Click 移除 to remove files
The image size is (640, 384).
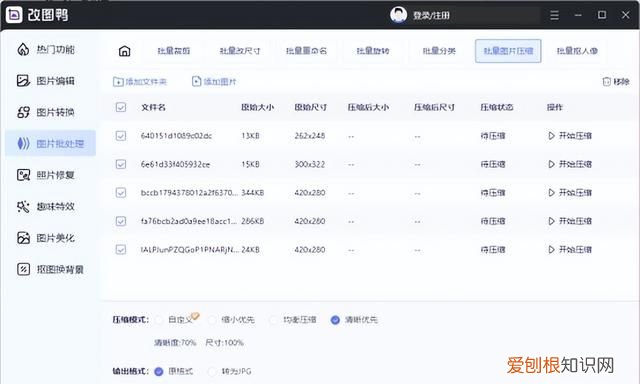click(x=616, y=82)
